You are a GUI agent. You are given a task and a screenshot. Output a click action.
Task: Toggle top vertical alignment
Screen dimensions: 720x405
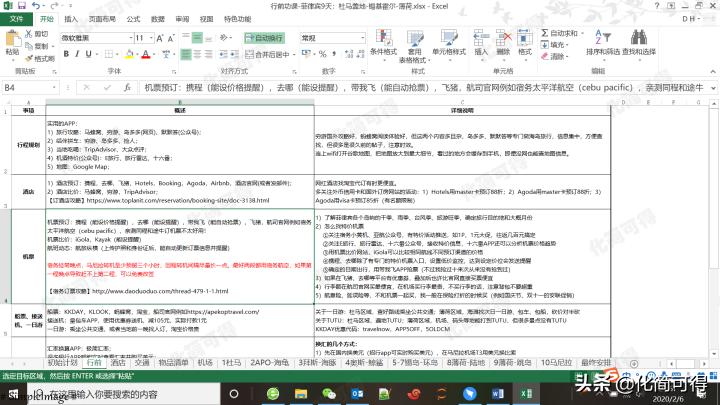(x=186, y=38)
